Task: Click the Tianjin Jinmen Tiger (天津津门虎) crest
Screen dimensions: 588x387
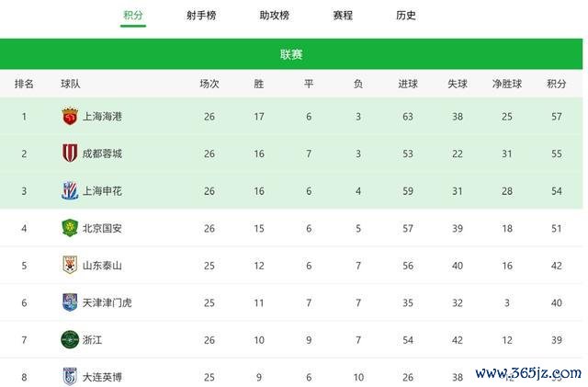Action: click(x=70, y=302)
